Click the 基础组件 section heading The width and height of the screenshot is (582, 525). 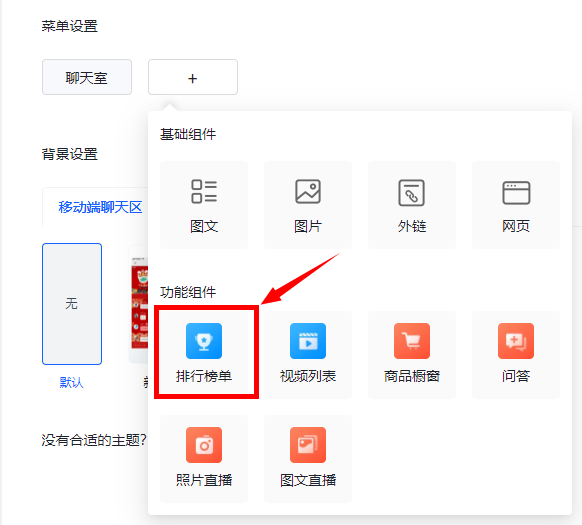[188, 134]
